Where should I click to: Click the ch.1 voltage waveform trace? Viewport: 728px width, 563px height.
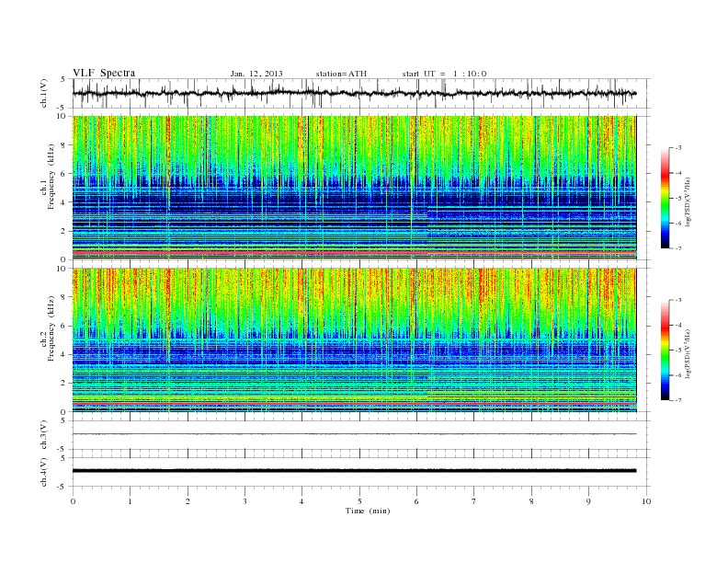[354, 93]
